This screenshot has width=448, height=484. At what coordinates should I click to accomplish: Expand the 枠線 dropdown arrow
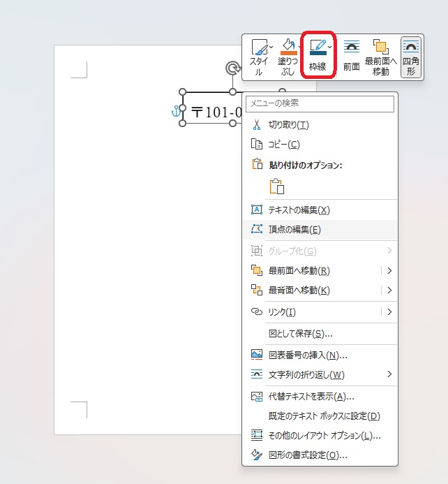[x=330, y=46]
